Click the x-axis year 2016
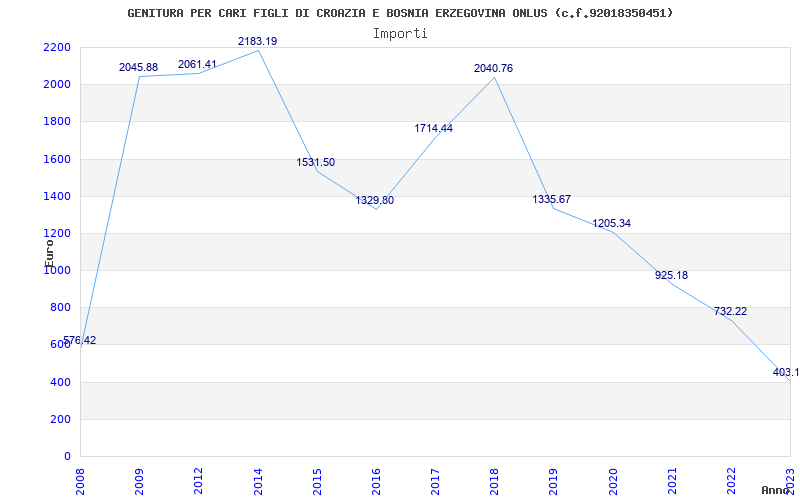The image size is (800, 500). coord(376,481)
